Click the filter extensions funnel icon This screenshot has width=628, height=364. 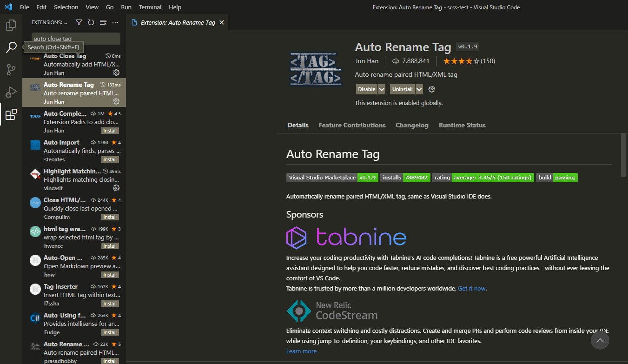[79, 22]
